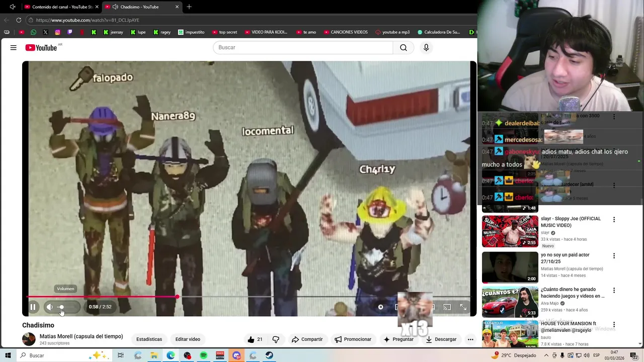Open options menu for 'yo no soy un paid actor'
644x362 pixels.
pyautogui.click(x=614, y=256)
